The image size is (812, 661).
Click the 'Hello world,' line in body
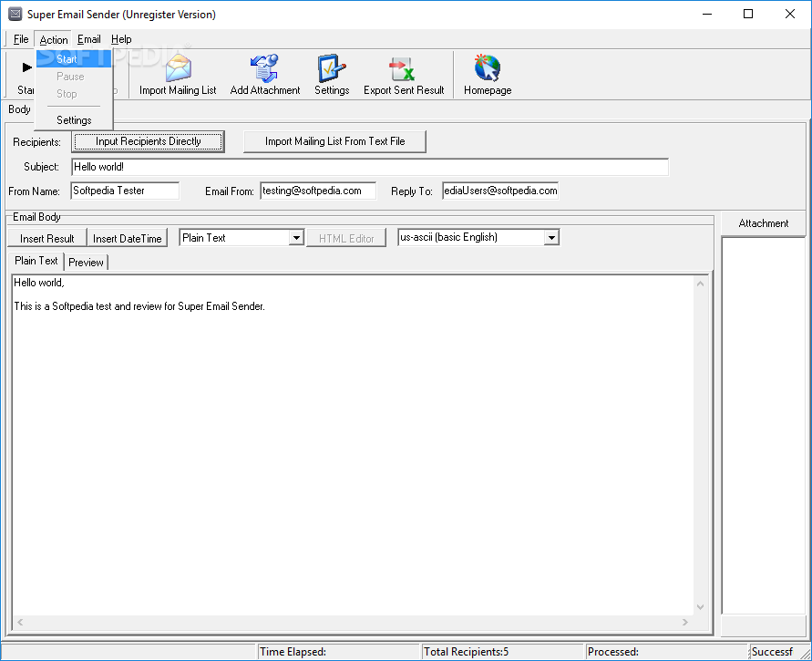tap(39, 283)
